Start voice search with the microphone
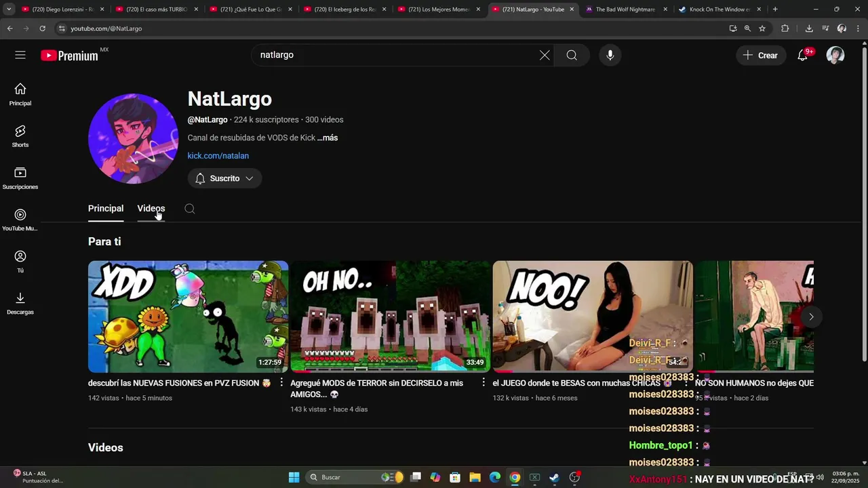 [x=610, y=55]
